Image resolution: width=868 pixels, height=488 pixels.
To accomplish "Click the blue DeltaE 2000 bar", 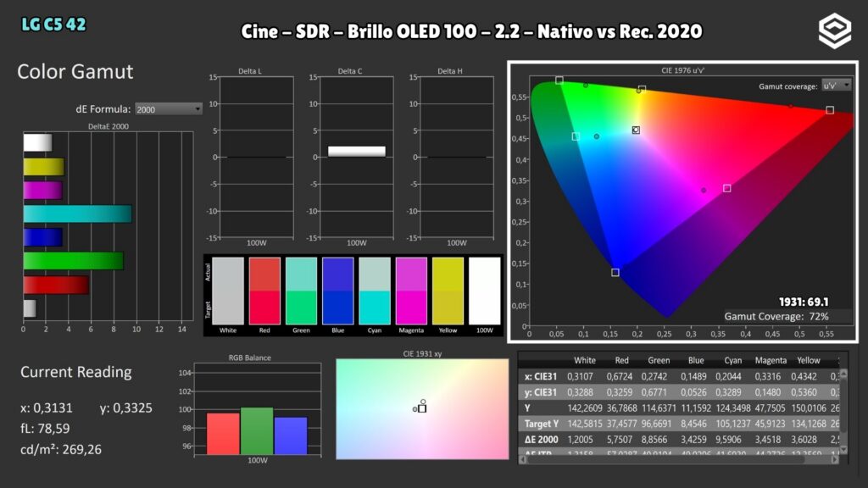I will 42,237.
